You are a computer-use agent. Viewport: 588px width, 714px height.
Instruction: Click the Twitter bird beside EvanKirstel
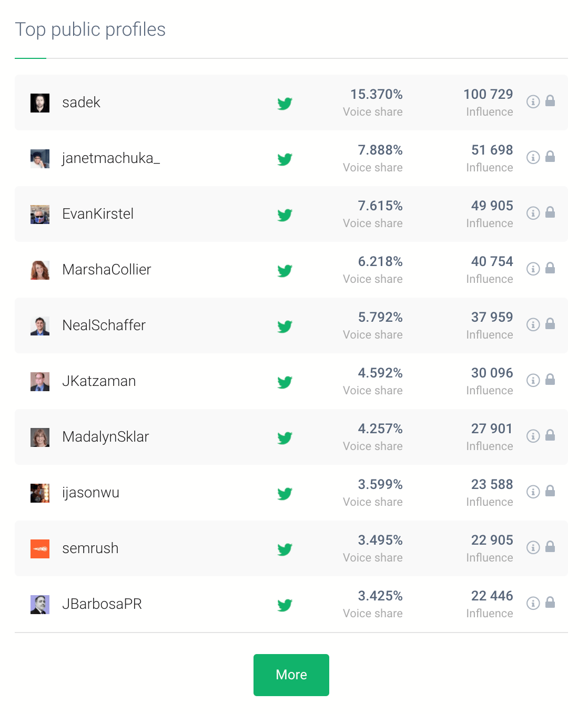pos(285,215)
